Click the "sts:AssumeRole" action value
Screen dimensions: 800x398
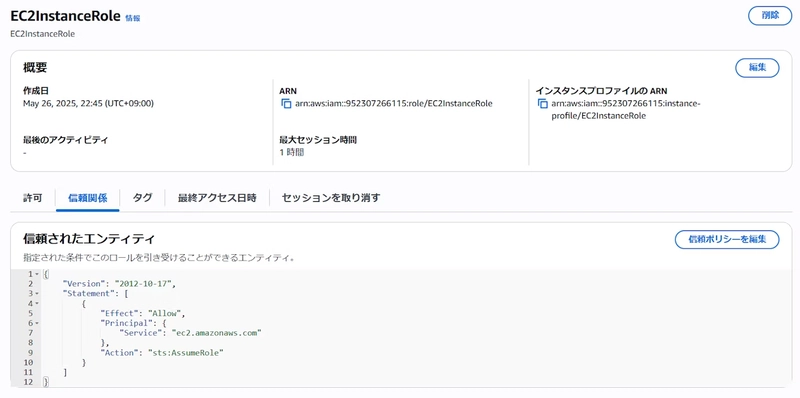(186, 352)
